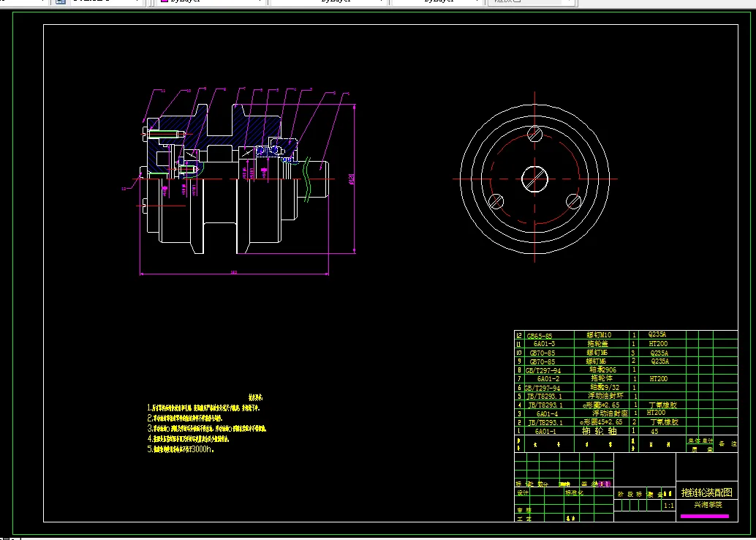Select the '浮动油封座' part name cell
756x540 pixels.
[x=610, y=413]
